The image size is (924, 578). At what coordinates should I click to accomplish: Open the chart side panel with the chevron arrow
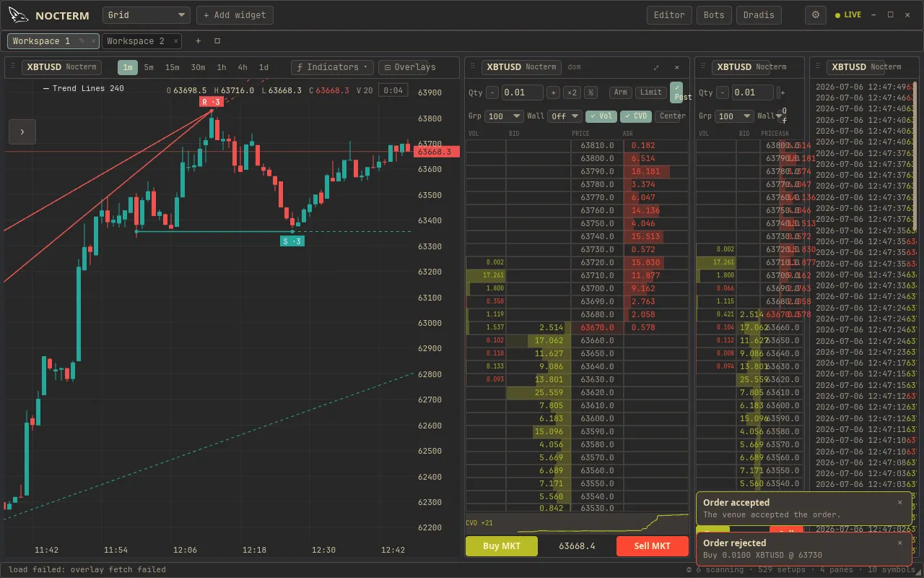point(22,131)
